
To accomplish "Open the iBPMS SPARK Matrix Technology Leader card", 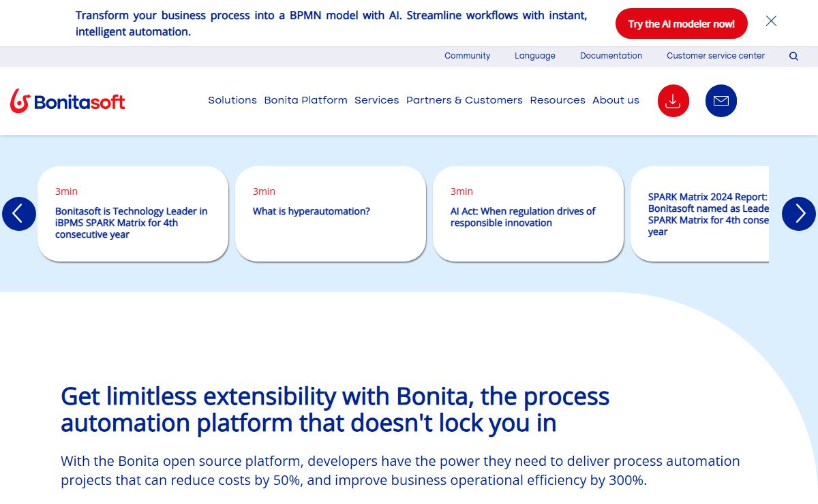I will point(133,214).
